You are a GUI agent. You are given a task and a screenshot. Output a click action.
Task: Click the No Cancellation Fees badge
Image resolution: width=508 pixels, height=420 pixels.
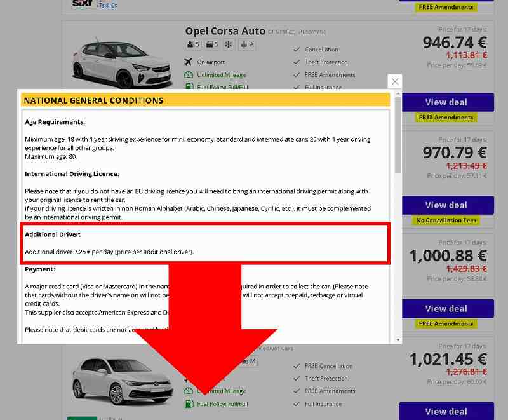click(446, 220)
